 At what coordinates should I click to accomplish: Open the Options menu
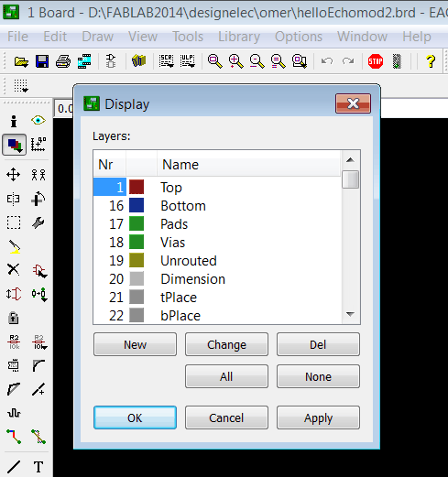pos(299,37)
